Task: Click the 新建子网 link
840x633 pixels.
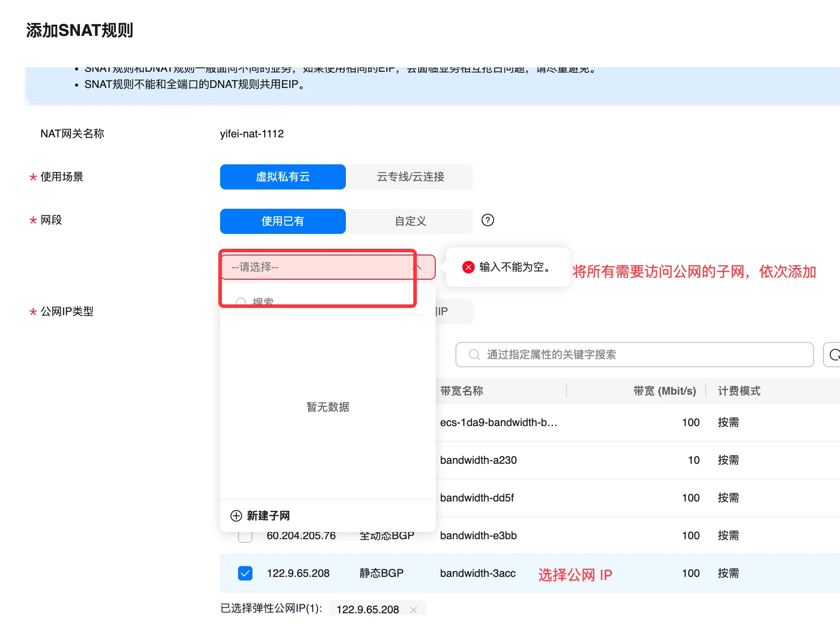Action: 268,515
